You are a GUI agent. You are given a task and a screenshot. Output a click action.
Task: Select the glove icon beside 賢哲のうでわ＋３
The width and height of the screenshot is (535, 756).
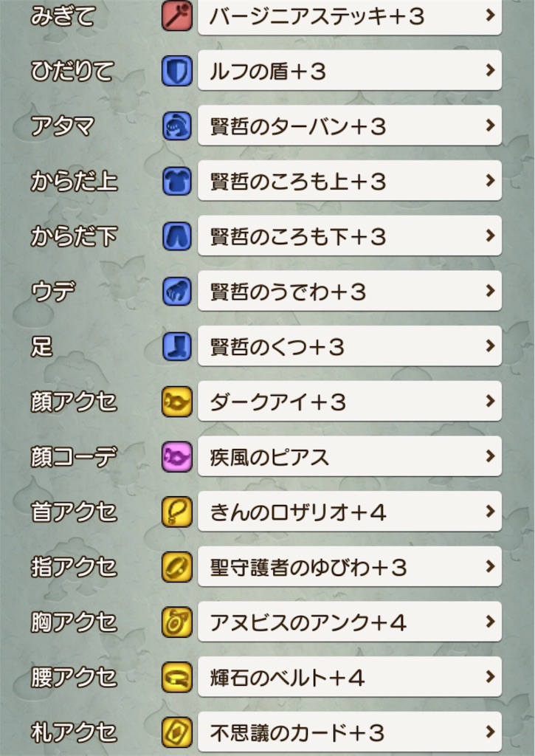click(176, 291)
